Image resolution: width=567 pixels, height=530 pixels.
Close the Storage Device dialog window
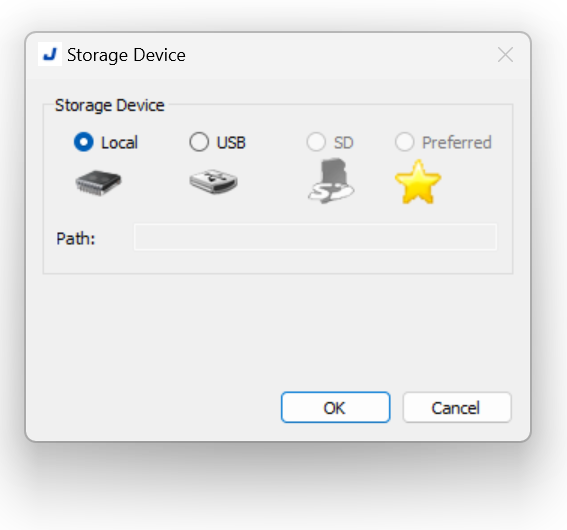[505, 55]
